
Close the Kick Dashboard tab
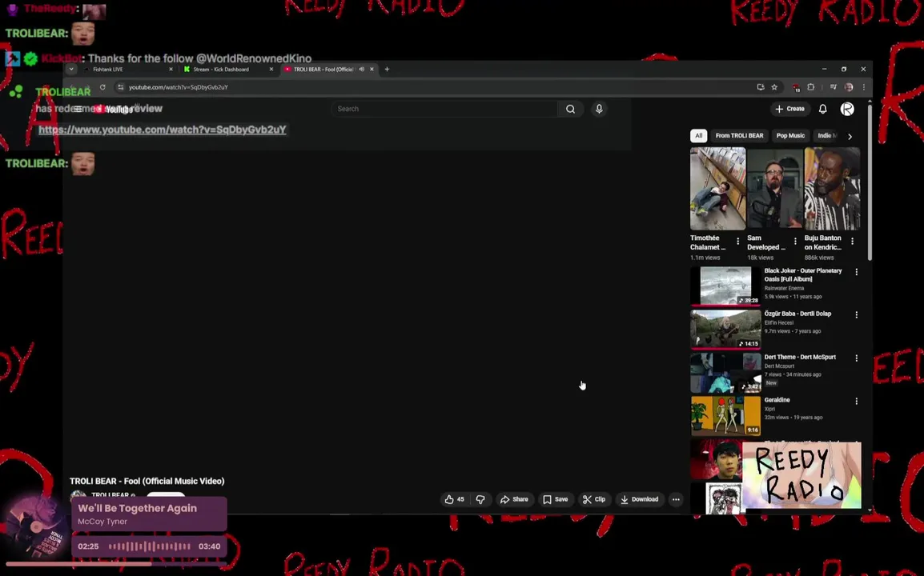271,69
